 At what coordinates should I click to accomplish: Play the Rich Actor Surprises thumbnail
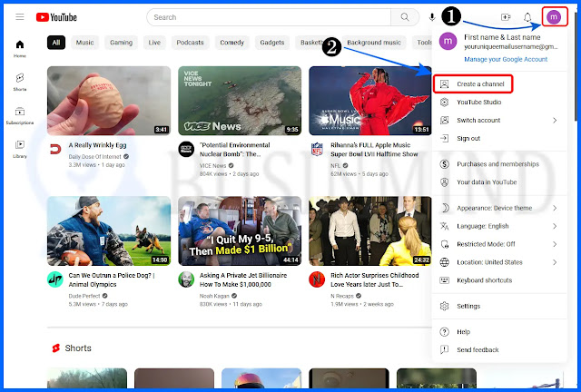point(370,231)
